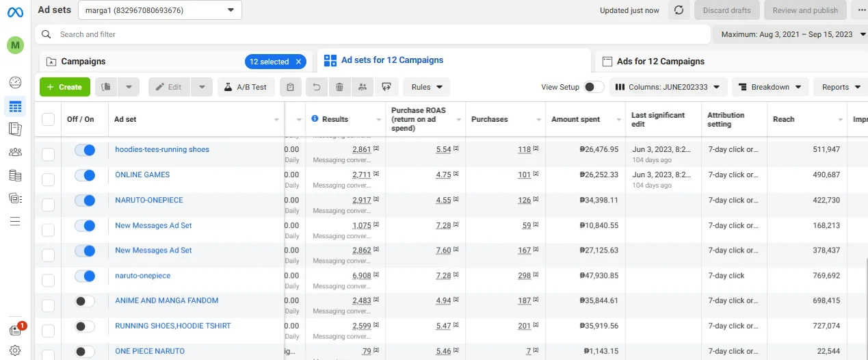Click the Edit button

coord(169,87)
